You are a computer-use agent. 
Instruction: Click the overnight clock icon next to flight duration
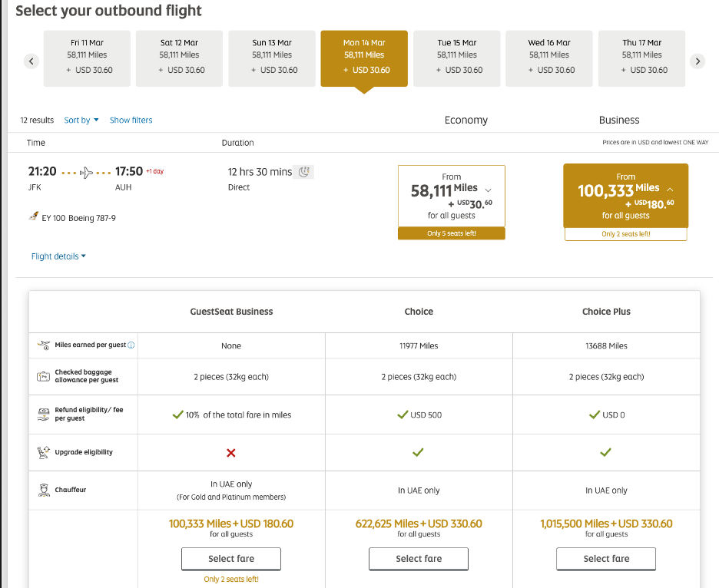[x=303, y=172]
